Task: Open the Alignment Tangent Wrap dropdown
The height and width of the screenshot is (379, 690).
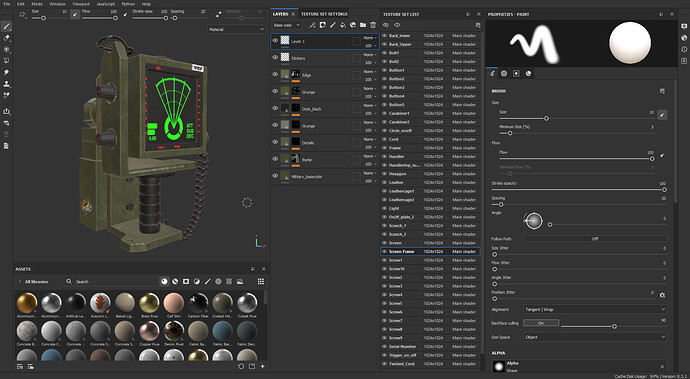Action: [x=595, y=309]
